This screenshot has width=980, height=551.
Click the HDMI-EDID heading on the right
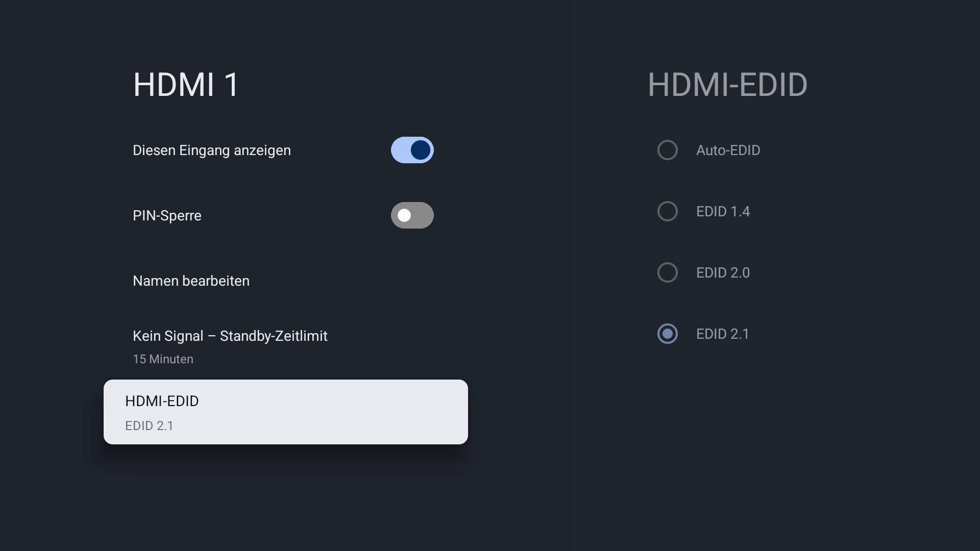click(727, 85)
